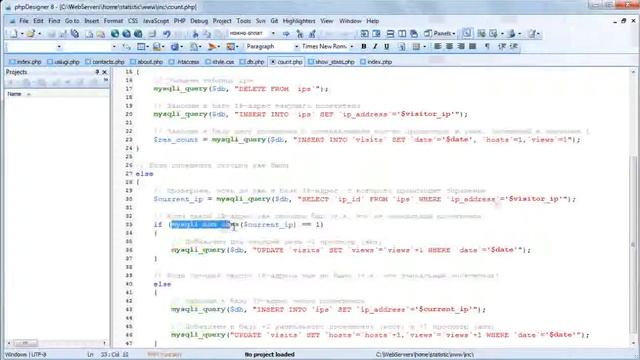
Task: Pin the Projects panel with the pushpin icon
Action: [x=97, y=72]
